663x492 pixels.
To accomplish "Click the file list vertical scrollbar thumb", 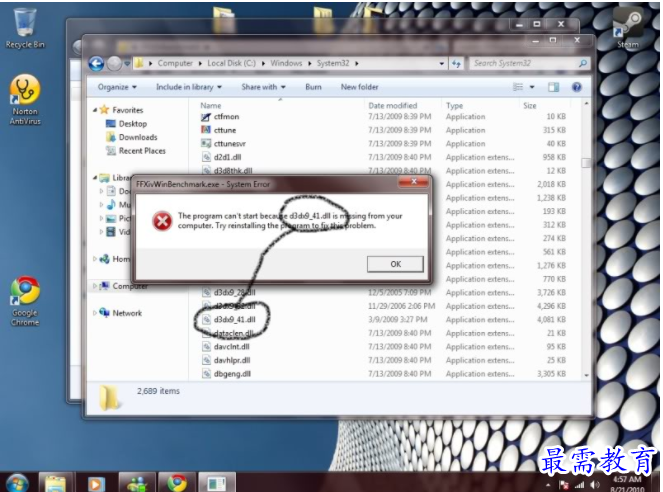I will (x=586, y=163).
